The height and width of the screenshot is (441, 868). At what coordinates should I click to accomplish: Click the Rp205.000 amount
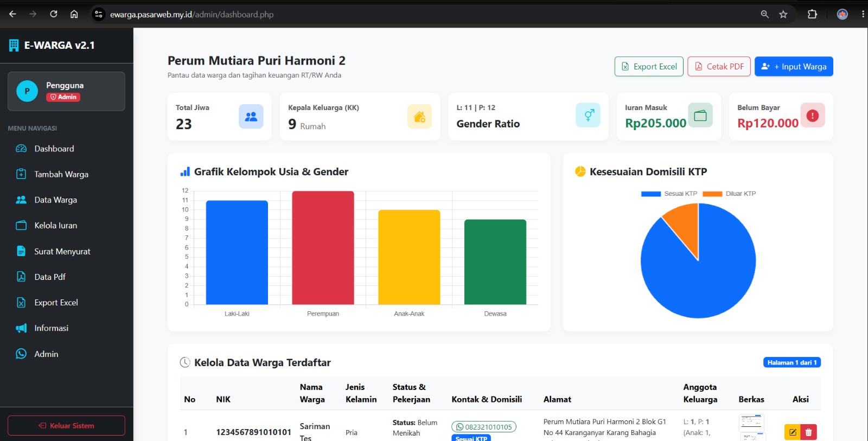[x=655, y=123]
